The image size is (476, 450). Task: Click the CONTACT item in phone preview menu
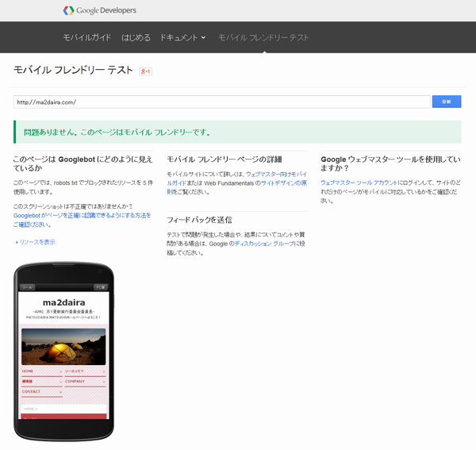[x=42, y=392]
